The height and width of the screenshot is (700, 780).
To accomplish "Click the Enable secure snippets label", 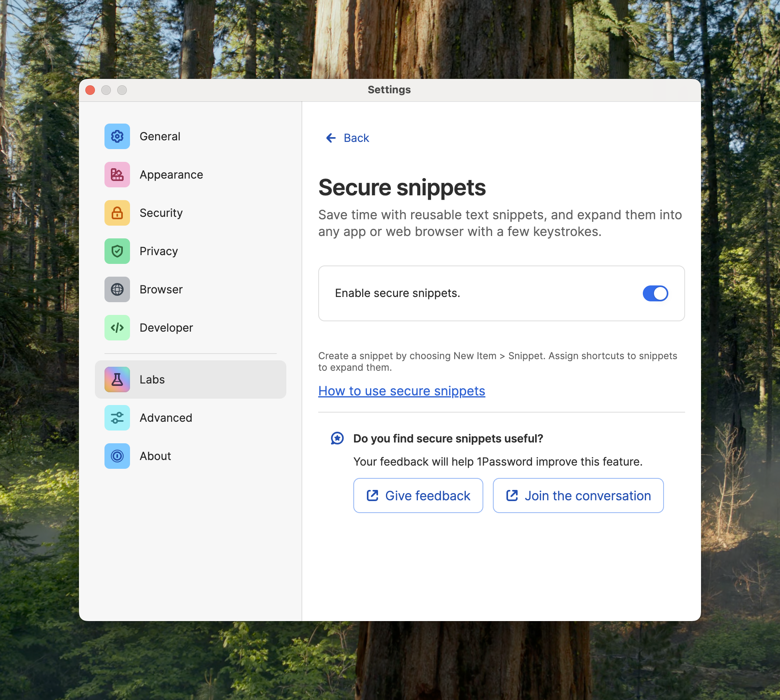I will (398, 293).
